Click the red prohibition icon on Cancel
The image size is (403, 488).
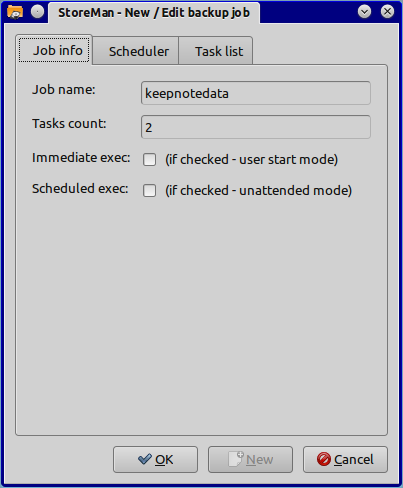point(324,459)
